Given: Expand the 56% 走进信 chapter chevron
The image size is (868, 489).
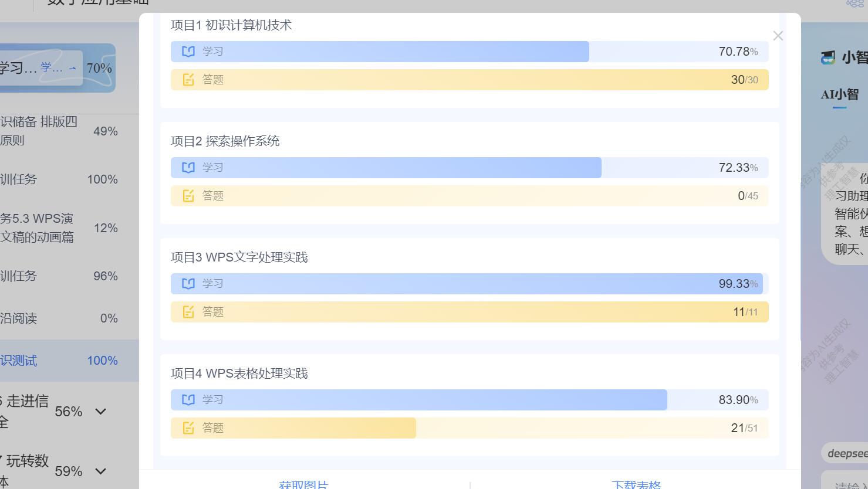Looking at the screenshot, I should [101, 412].
